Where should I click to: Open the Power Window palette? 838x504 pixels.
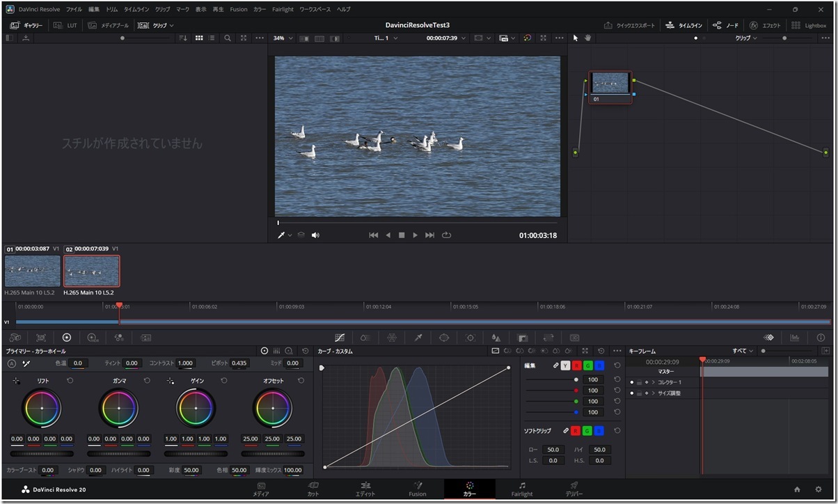click(444, 338)
